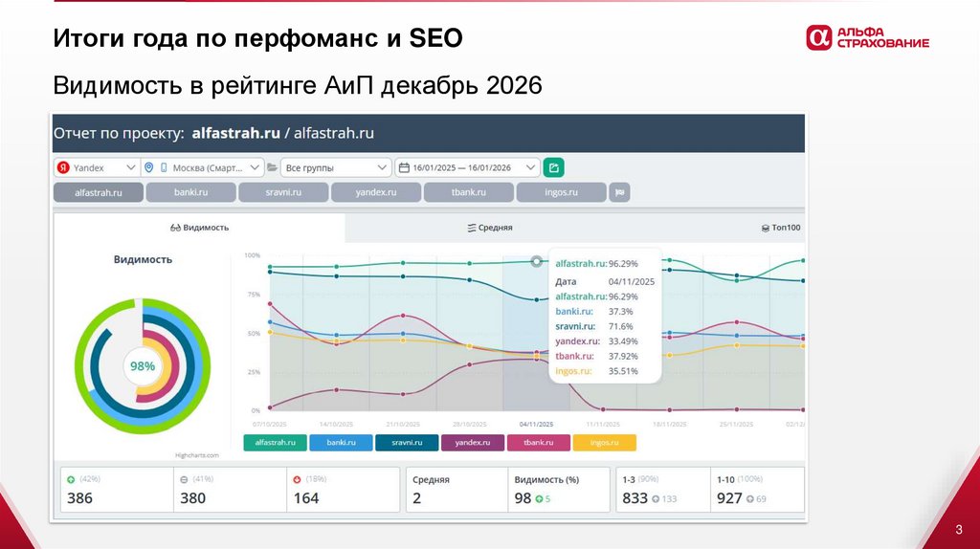This screenshot has height=549, width=980.
Task: Click the Видимость (%) stat label
Action: click(x=546, y=480)
